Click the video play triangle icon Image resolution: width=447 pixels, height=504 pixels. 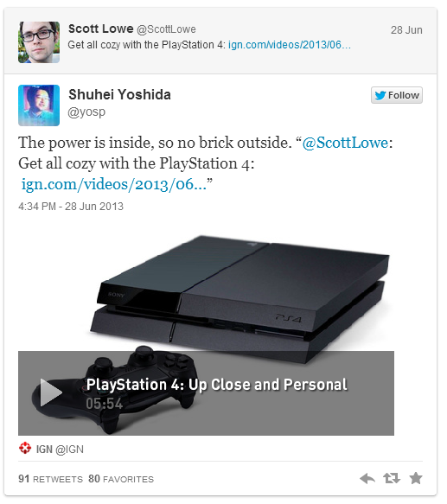[51, 392]
